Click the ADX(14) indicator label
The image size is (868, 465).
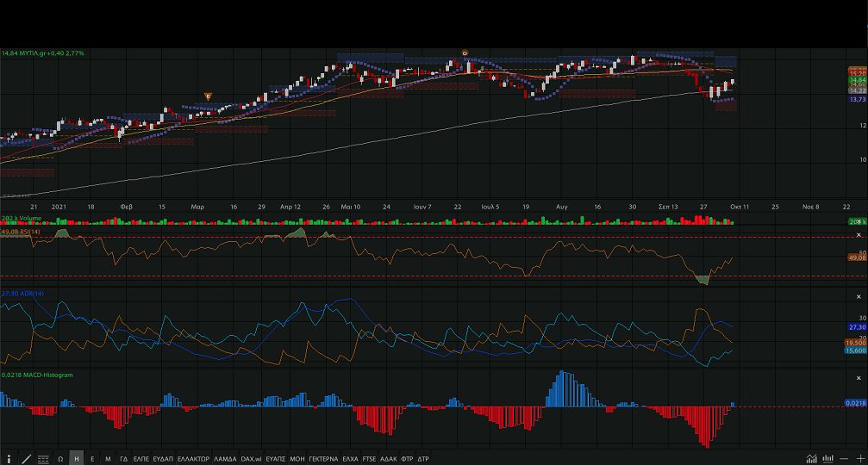pyautogui.click(x=22, y=294)
